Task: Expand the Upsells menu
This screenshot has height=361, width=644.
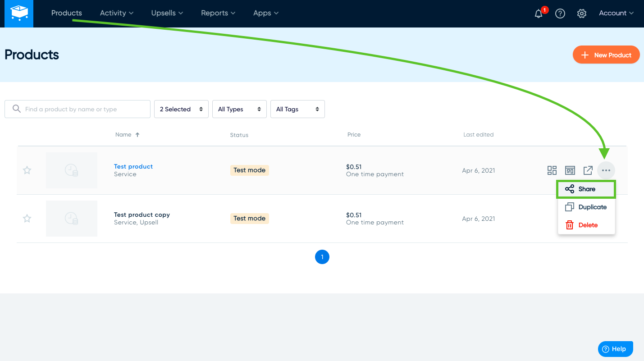Action: [167, 13]
